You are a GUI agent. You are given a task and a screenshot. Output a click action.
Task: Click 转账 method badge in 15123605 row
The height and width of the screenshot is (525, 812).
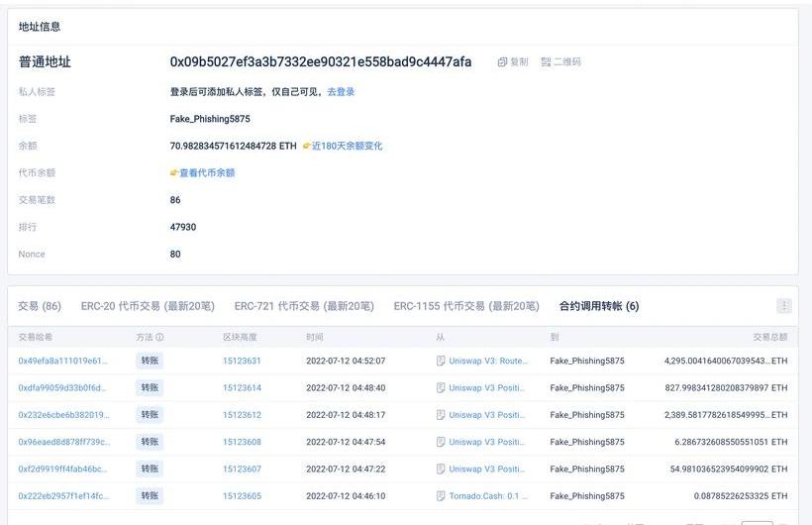click(x=150, y=495)
